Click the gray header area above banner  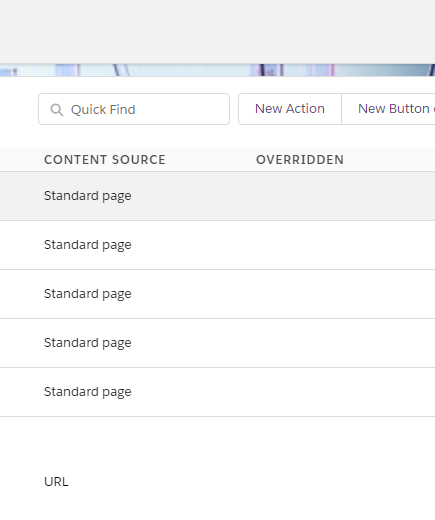click(217, 32)
